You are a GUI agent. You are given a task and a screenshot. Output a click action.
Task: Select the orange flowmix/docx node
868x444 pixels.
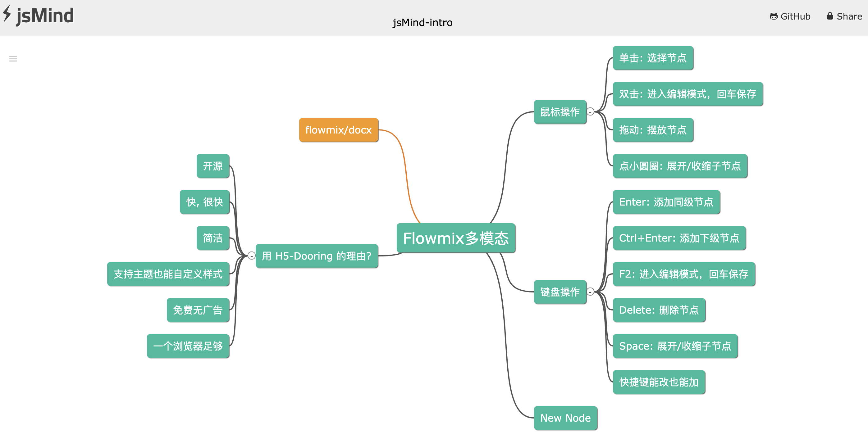338,130
